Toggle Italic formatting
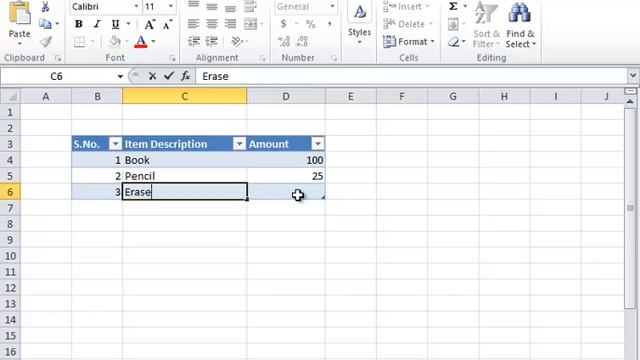The height and width of the screenshot is (360, 640). point(97,24)
